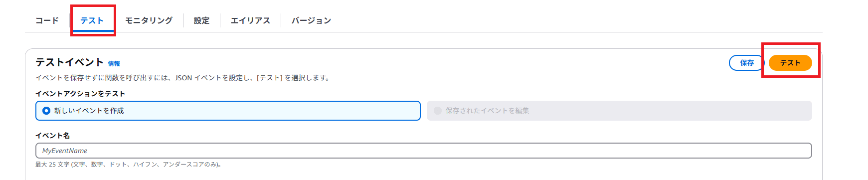This screenshot has width=868, height=180.
Task: Switch to the バージョン tab
Action: (311, 20)
